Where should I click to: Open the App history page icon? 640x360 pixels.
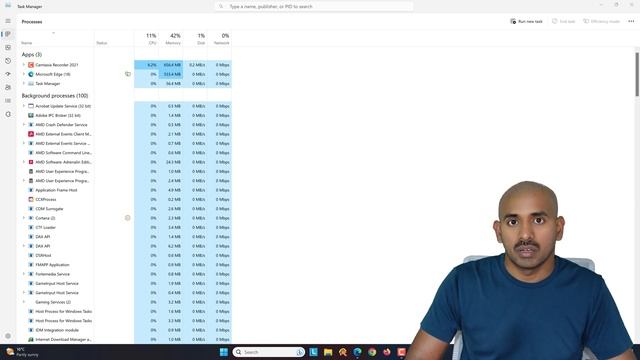click(8, 61)
